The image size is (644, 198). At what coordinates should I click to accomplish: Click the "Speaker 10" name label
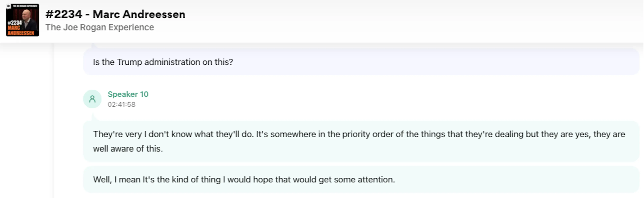(128, 94)
